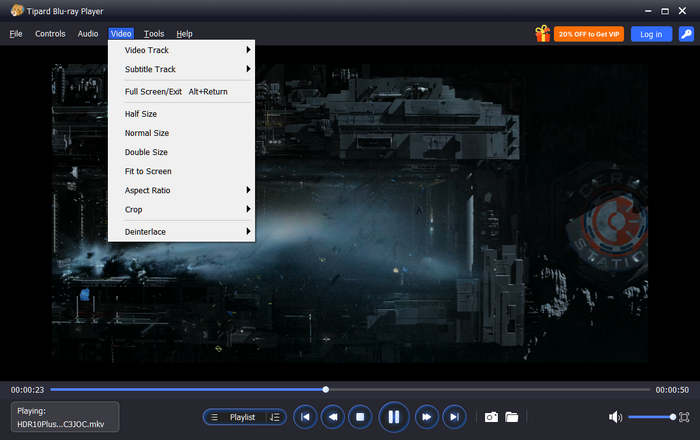700x440 pixels.
Task: Click the Tipard Blu-ray Player logo icon
Action: coord(17,10)
